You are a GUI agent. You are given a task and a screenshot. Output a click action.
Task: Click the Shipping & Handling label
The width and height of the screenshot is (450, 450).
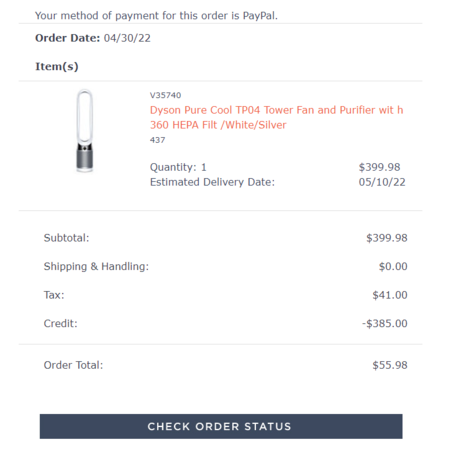pos(96,266)
